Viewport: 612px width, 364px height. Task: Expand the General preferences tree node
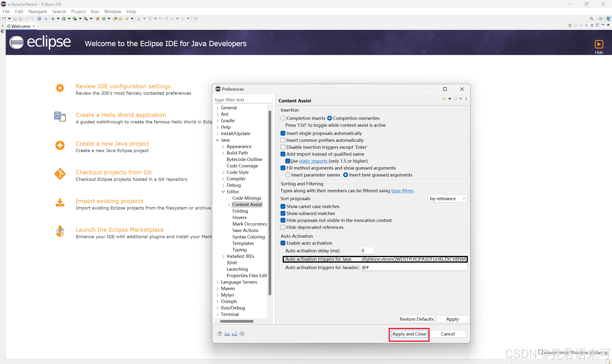218,108
